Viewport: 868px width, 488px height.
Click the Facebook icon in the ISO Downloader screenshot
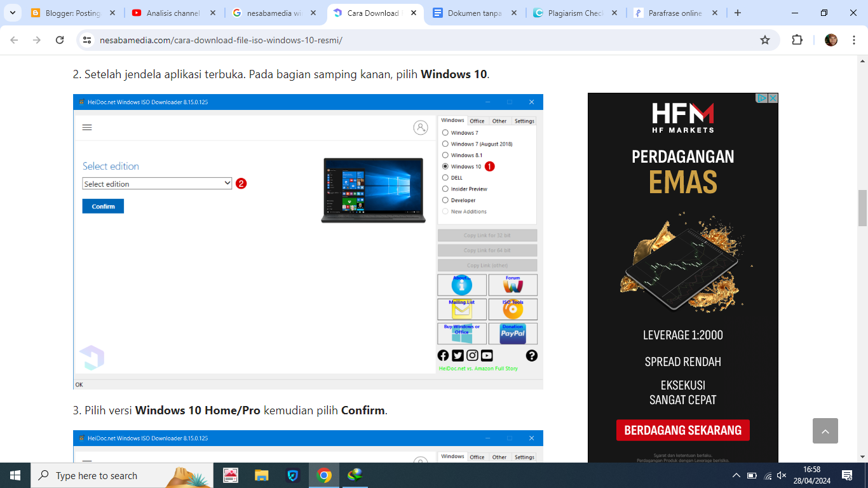(x=443, y=356)
